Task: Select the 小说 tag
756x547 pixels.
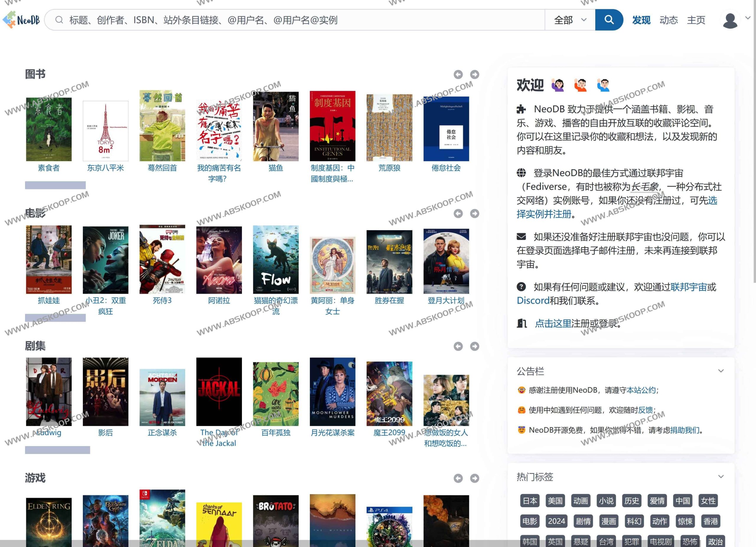Action: pos(606,501)
